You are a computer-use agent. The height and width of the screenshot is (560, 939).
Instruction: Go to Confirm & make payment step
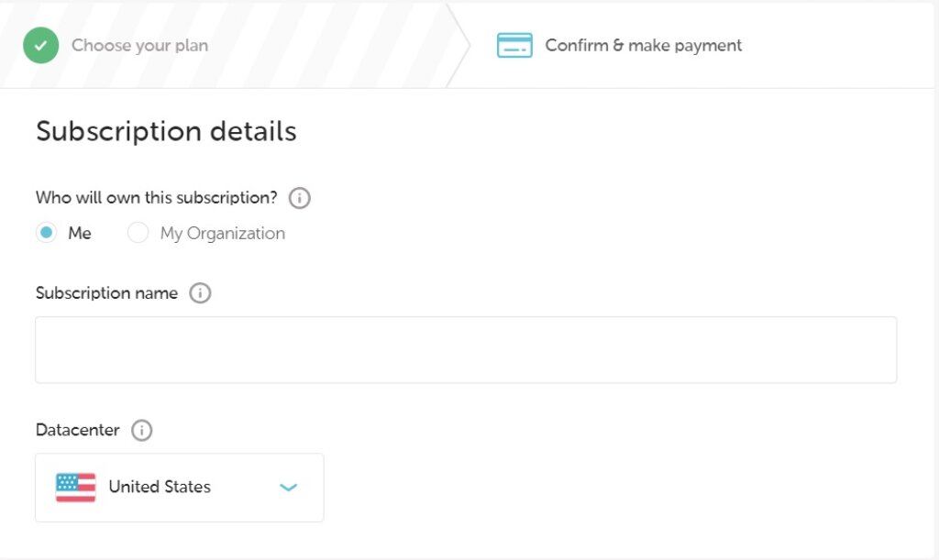tap(643, 46)
